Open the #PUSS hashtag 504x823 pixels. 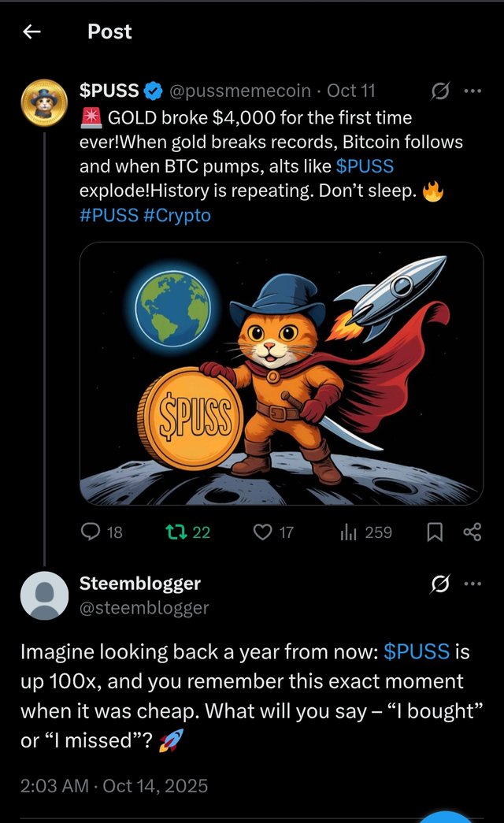109,215
